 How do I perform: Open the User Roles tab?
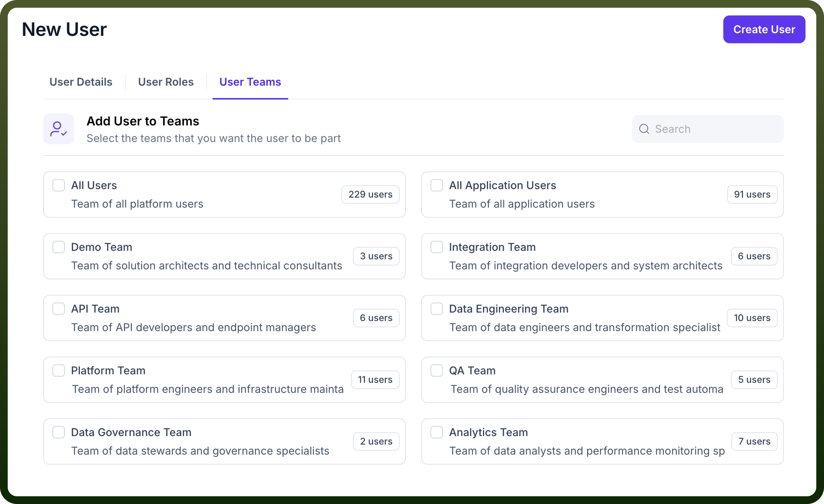[166, 82]
